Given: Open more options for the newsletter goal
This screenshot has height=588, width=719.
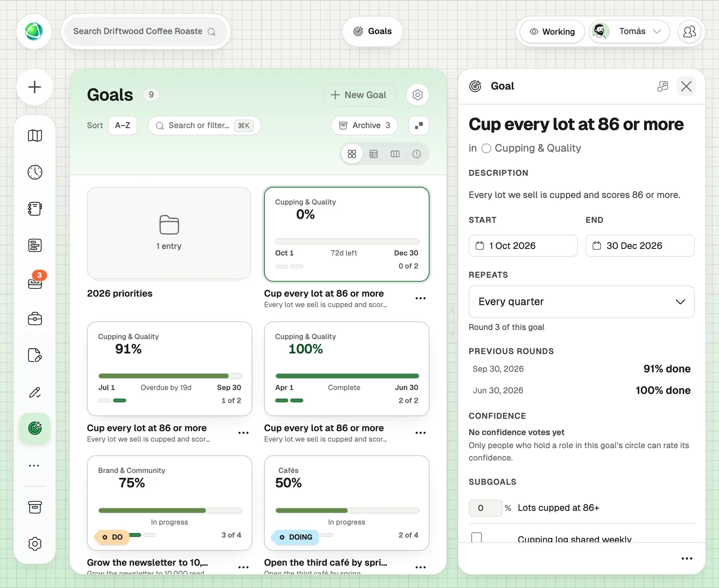Looking at the screenshot, I should click(243, 567).
